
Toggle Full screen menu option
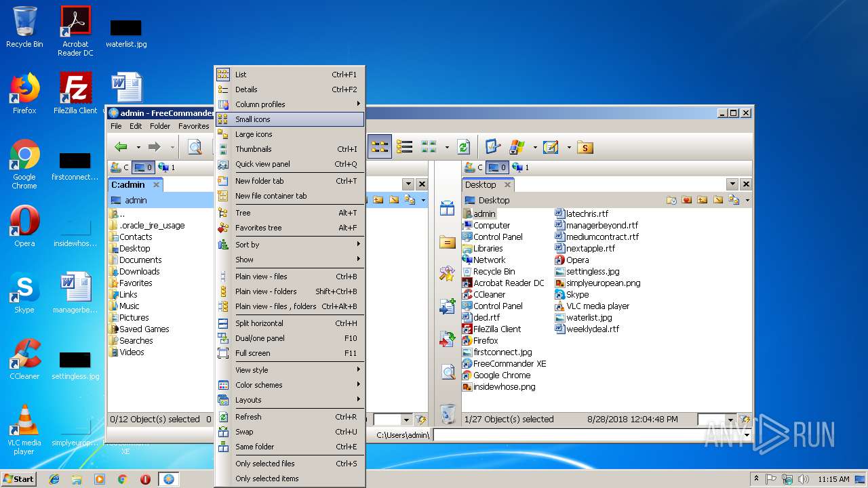tap(290, 353)
